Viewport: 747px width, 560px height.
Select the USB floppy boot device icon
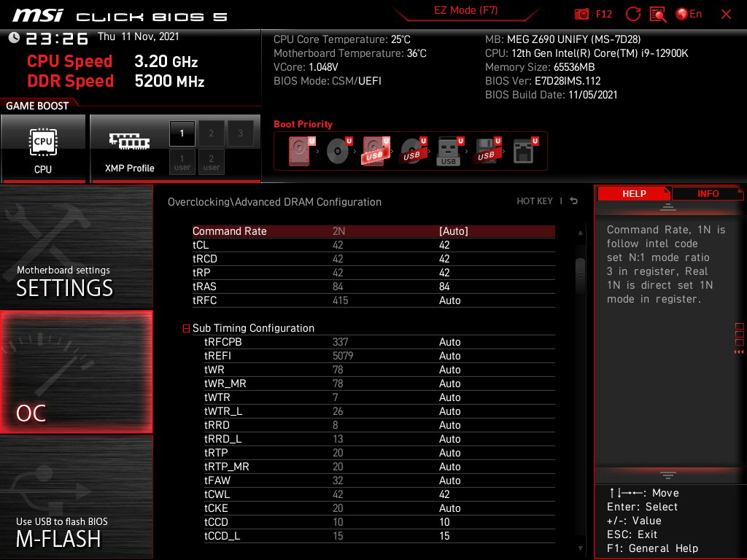(x=487, y=151)
